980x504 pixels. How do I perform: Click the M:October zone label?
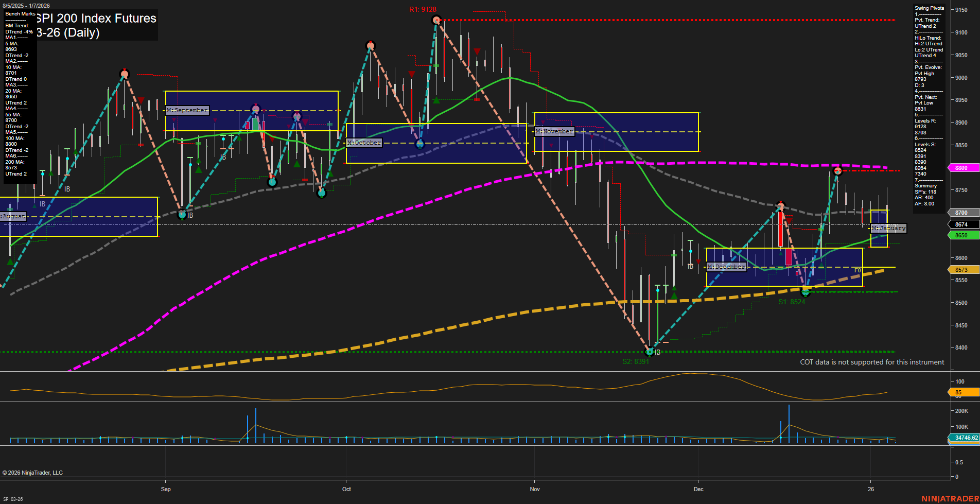[364, 143]
